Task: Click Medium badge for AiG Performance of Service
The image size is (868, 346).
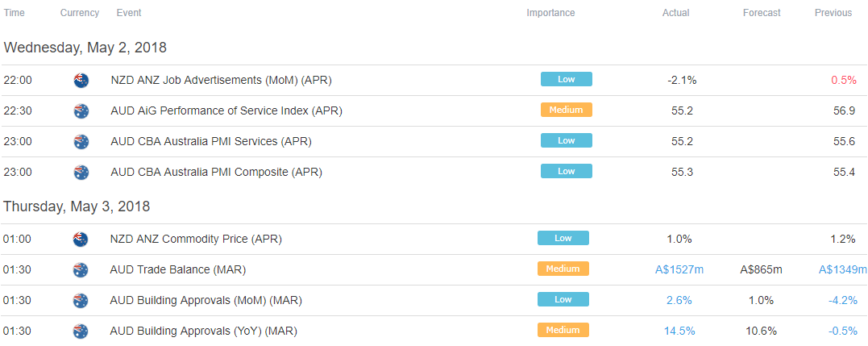Action: [x=567, y=110]
